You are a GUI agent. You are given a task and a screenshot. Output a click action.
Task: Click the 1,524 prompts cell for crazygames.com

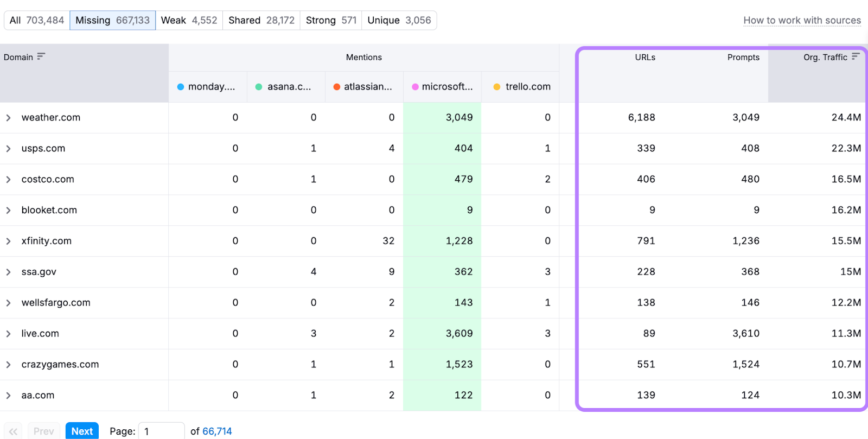(x=746, y=365)
